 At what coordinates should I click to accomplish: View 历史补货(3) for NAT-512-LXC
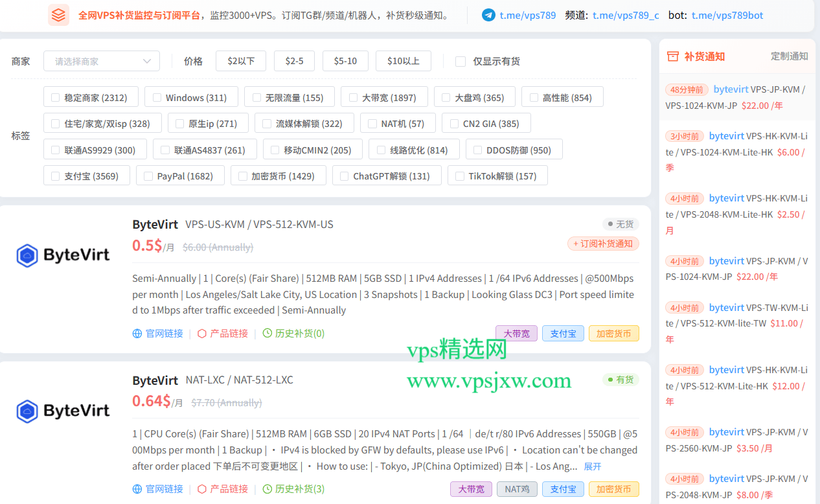point(293,489)
